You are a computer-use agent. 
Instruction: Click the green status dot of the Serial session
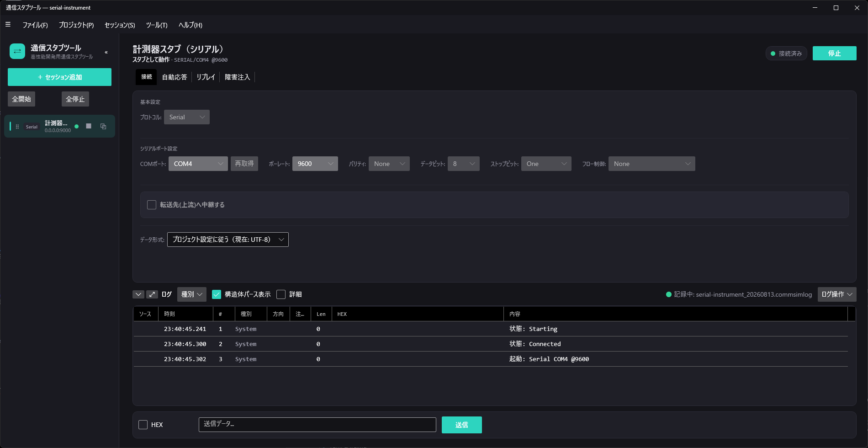(x=77, y=127)
